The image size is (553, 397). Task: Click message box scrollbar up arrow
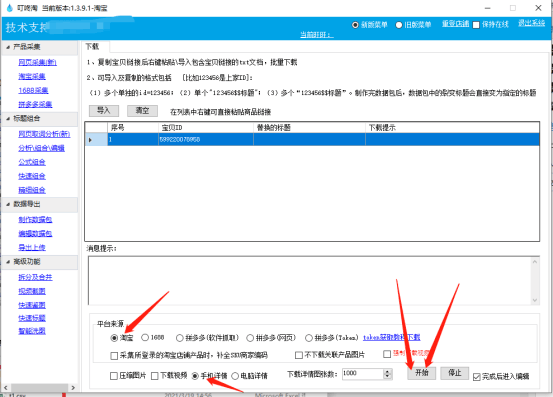click(535, 262)
